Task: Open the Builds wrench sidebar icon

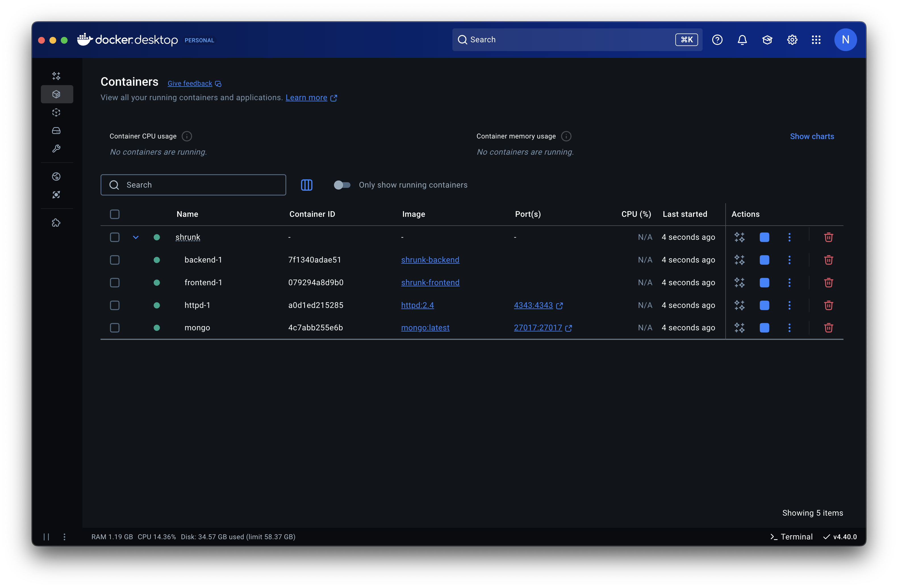Action: 56,148
